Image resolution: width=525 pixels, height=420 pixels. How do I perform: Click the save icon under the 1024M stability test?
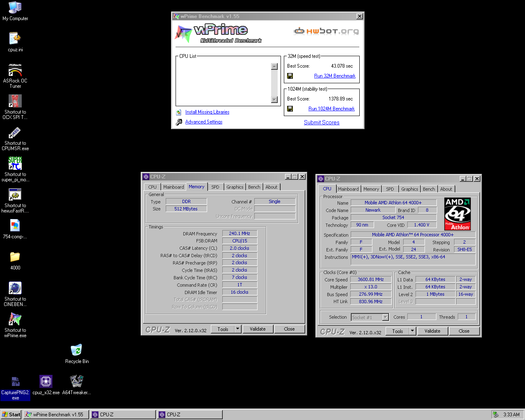290,109
